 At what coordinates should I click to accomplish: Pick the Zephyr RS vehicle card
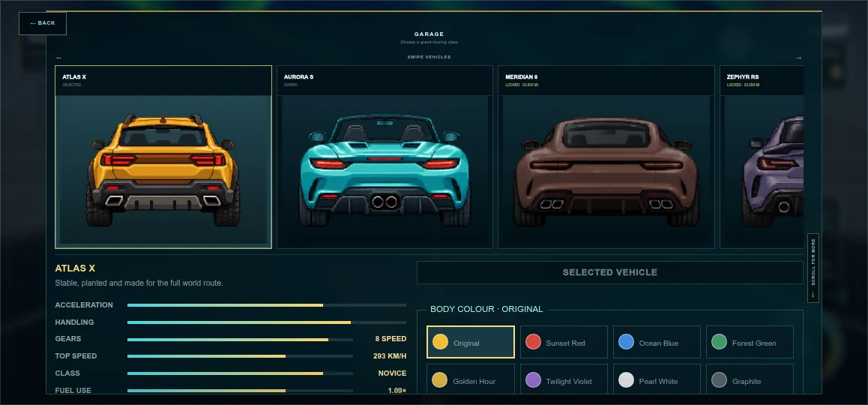pos(762,157)
